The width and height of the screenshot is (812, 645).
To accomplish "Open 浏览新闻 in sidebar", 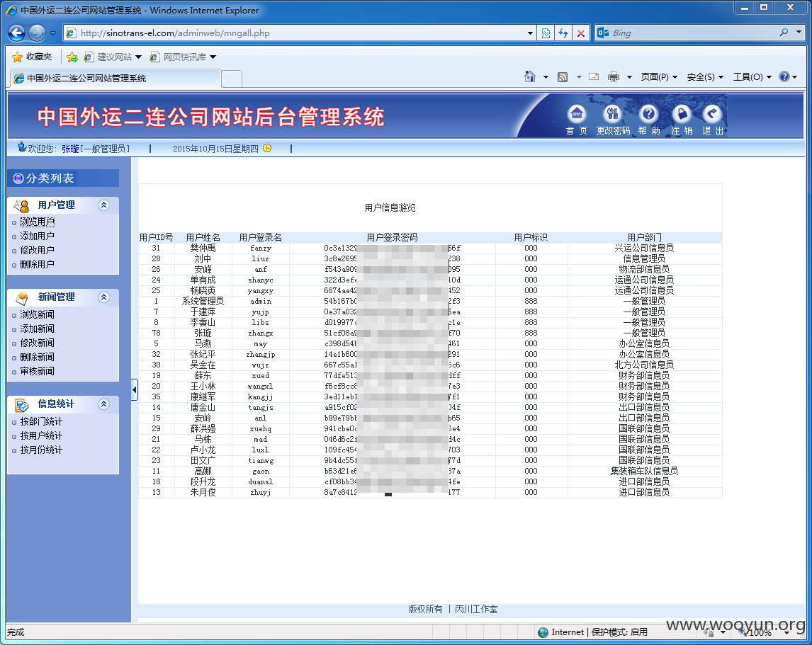I will [x=38, y=315].
